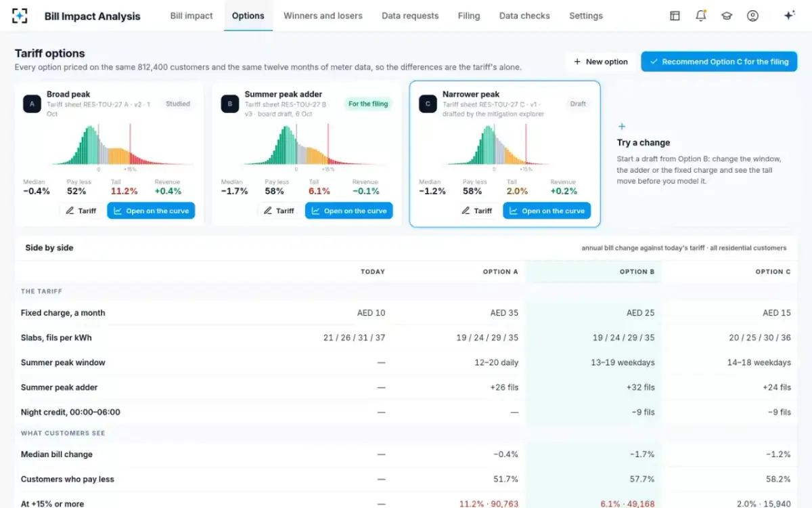
Task: Click the 14–18 weekdays peak window value
Action: pyautogui.click(x=759, y=362)
